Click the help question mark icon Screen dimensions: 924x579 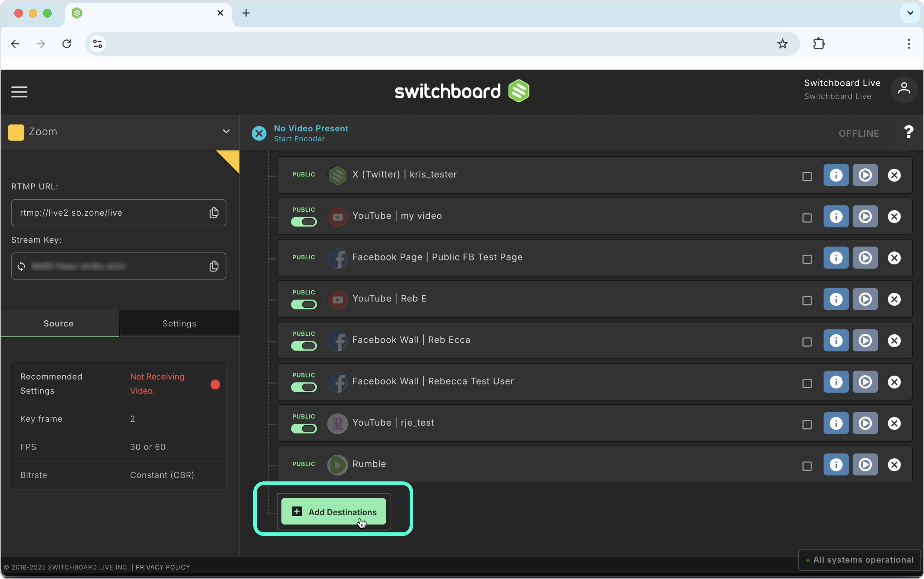pos(908,132)
